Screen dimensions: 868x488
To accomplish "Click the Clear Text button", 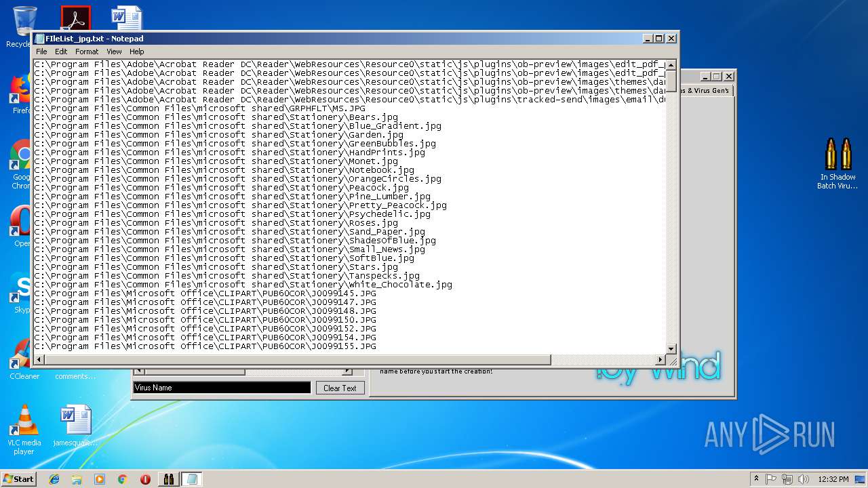I will coord(340,388).
